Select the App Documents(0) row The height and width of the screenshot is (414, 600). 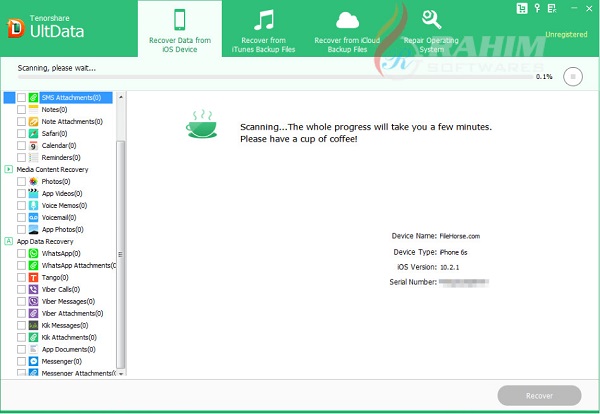(68, 349)
